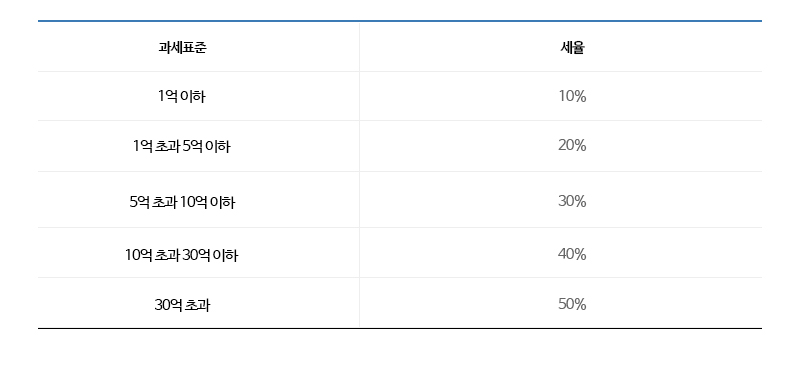Select the 20% tax rate cell

point(572,146)
